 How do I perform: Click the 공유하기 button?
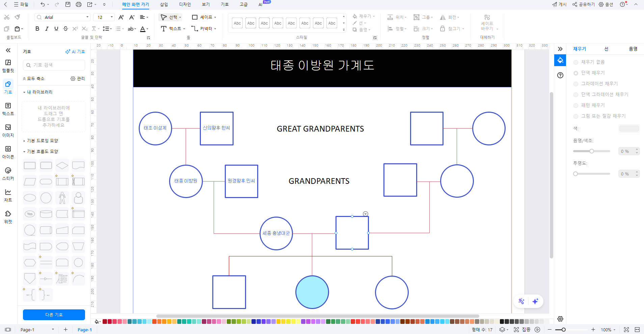coord(584,4)
